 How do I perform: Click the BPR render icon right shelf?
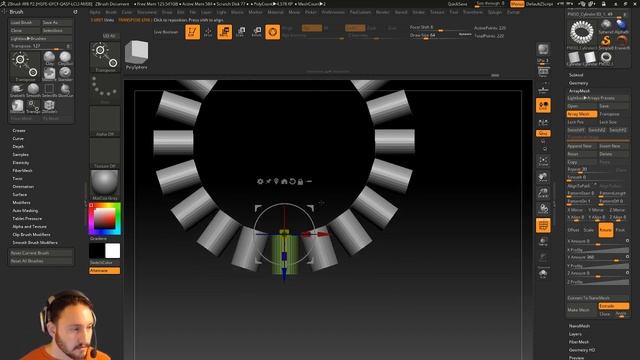click(x=543, y=50)
